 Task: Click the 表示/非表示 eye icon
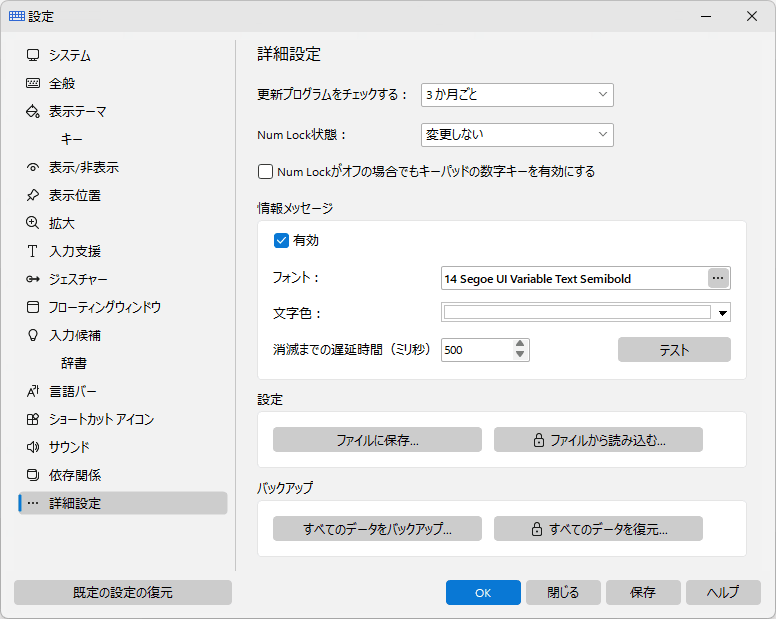pos(33,167)
